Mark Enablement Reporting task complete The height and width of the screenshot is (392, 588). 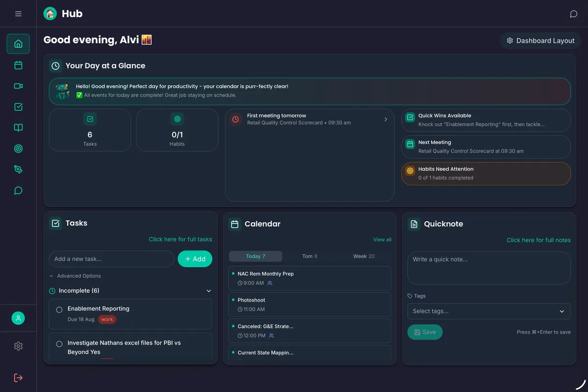[x=59, y=310]
